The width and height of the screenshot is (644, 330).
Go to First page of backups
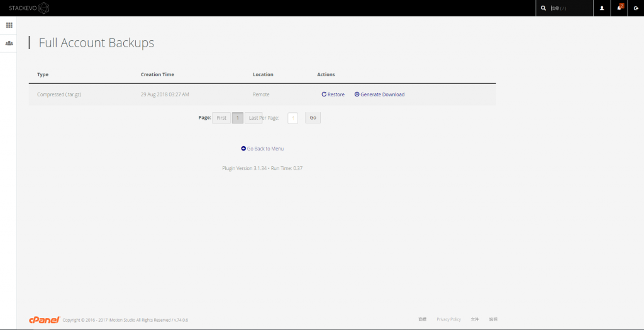coord(221,118)
